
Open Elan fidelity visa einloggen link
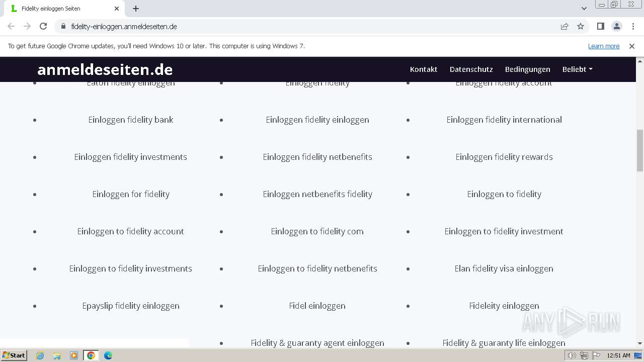[x=504, y=268]
